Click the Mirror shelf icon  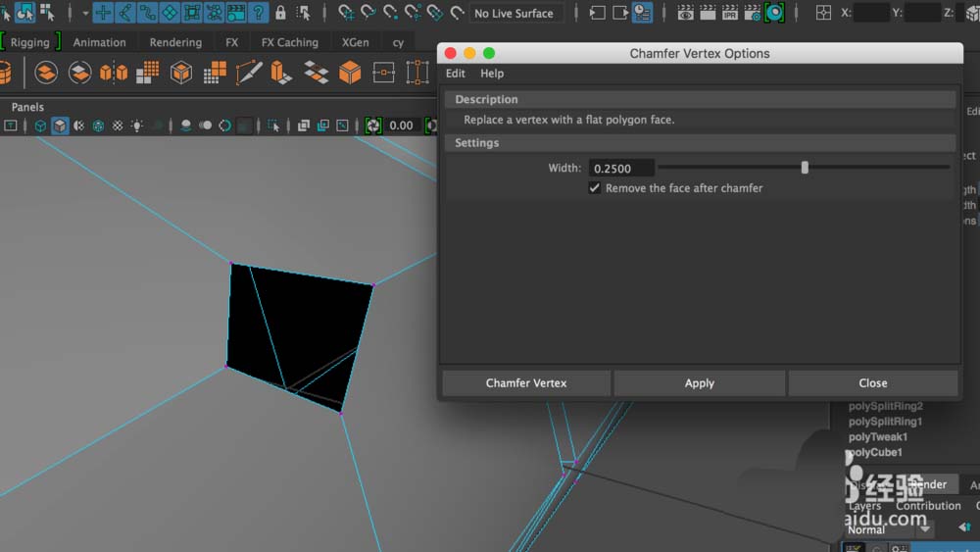coord(114,73)
